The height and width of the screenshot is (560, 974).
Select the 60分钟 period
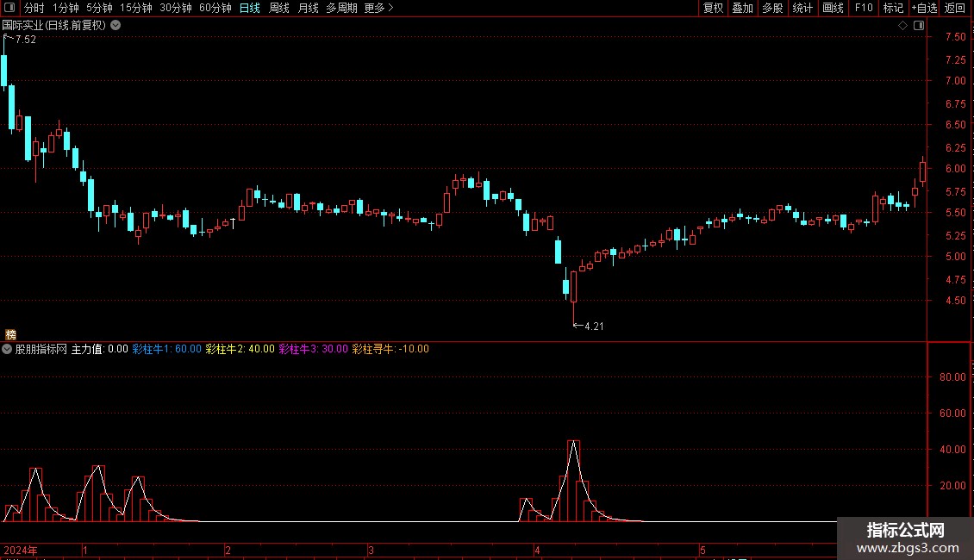[x=215, y=8]
